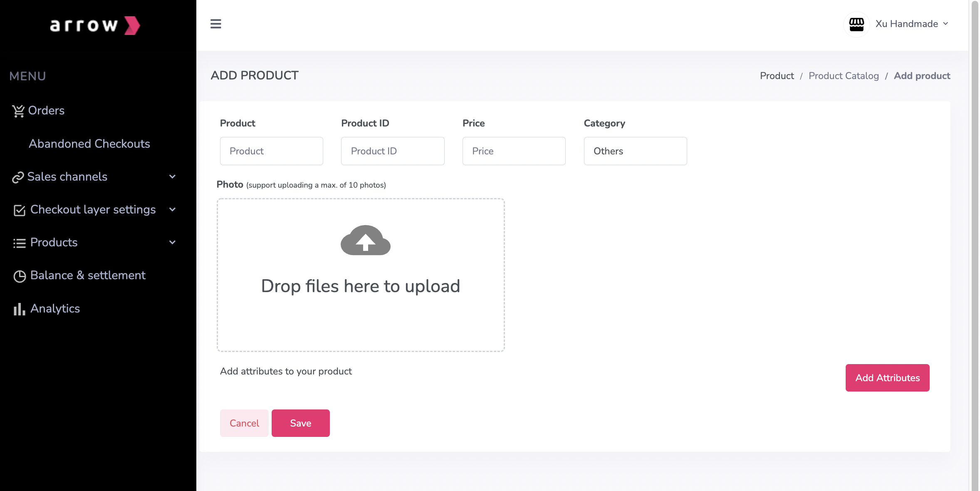Expand the Products submenu chevron

coord(172,243)
